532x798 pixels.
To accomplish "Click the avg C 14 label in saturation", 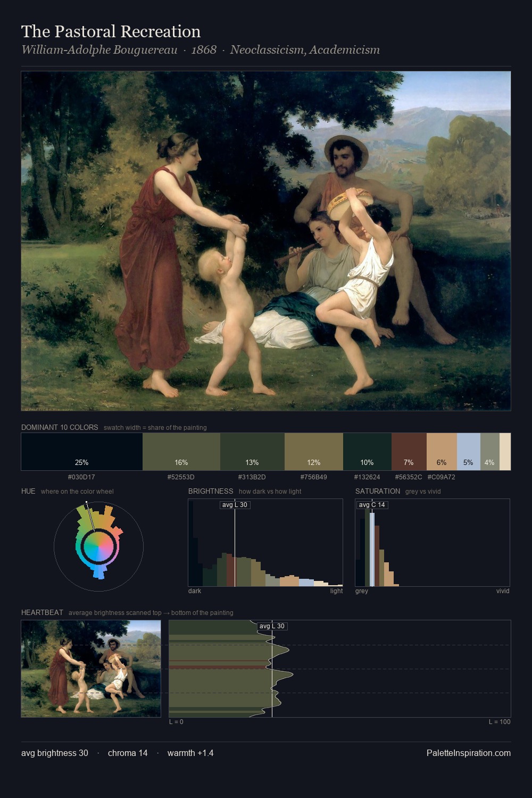I will pos(372,505).
